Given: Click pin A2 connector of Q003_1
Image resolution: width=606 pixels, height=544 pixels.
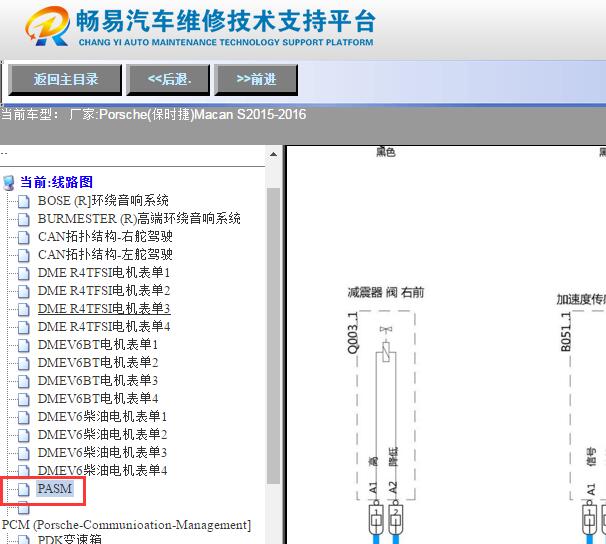Looking at the screenshot, I should pos(395,518).
